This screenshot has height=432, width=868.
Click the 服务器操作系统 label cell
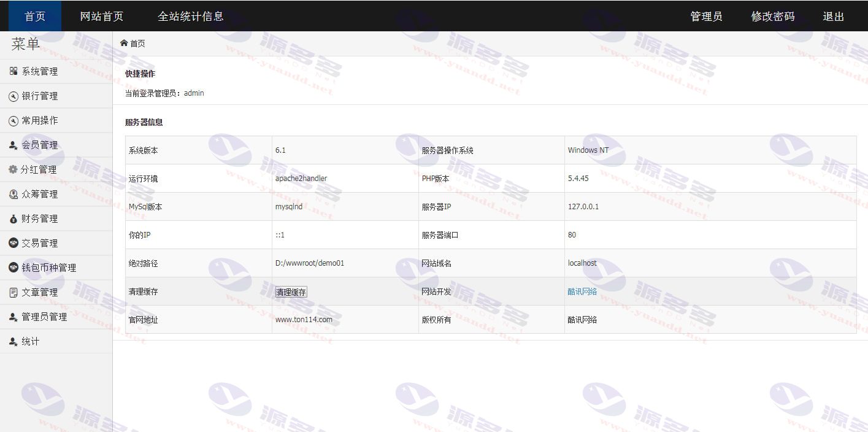pos(491,150)
